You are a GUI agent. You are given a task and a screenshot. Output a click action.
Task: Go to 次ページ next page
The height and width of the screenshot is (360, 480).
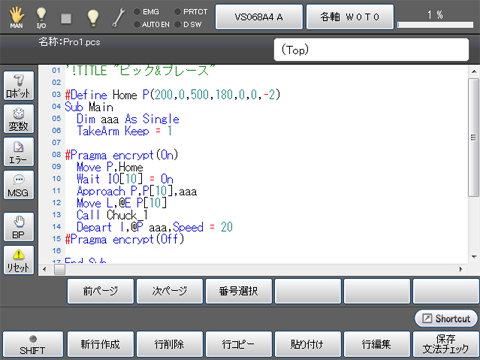[170, 291]
